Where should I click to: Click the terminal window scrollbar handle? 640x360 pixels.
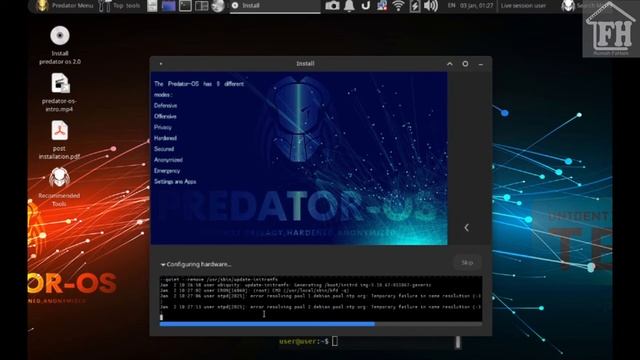458,342
